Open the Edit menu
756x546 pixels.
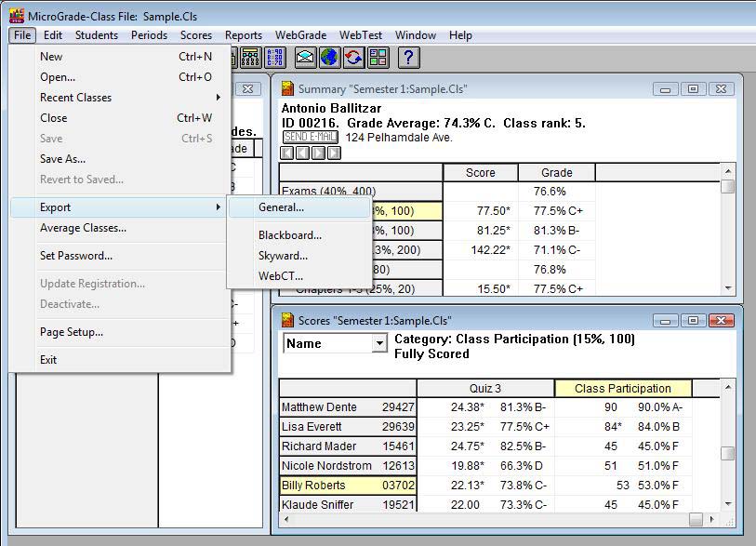53,35
